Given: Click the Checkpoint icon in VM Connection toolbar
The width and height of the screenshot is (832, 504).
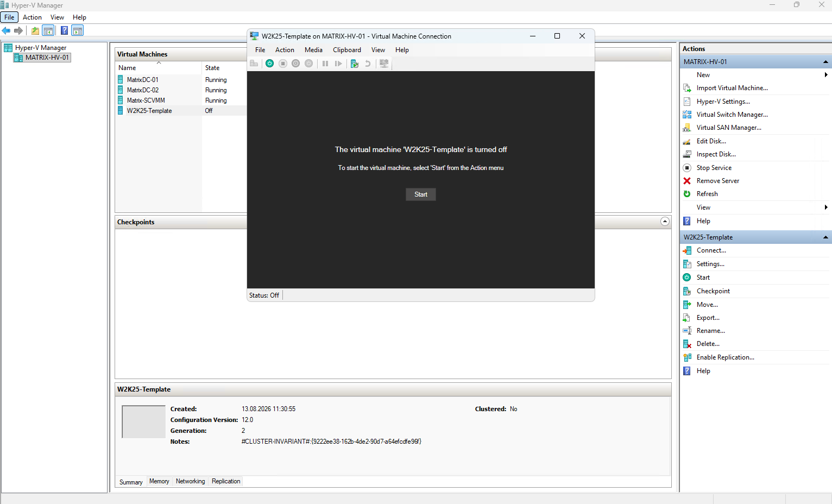Looking at the screenshot, I should pos(355,64).
